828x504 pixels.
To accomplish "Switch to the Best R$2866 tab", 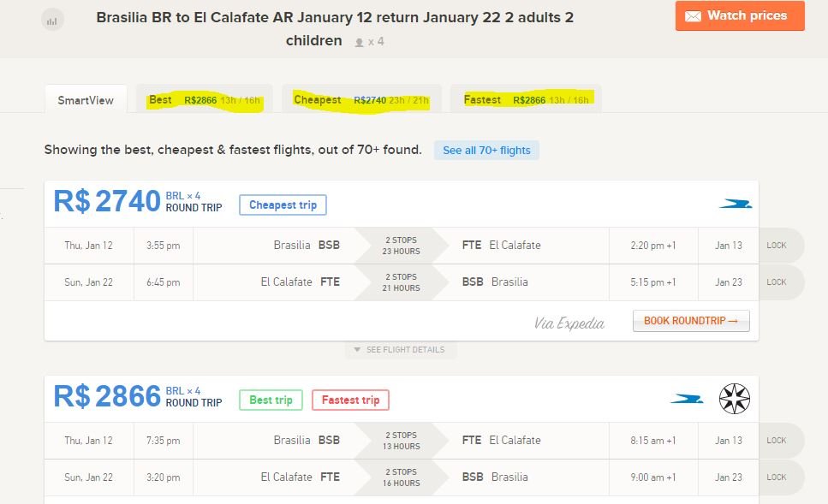I will (x=205, y=100).
